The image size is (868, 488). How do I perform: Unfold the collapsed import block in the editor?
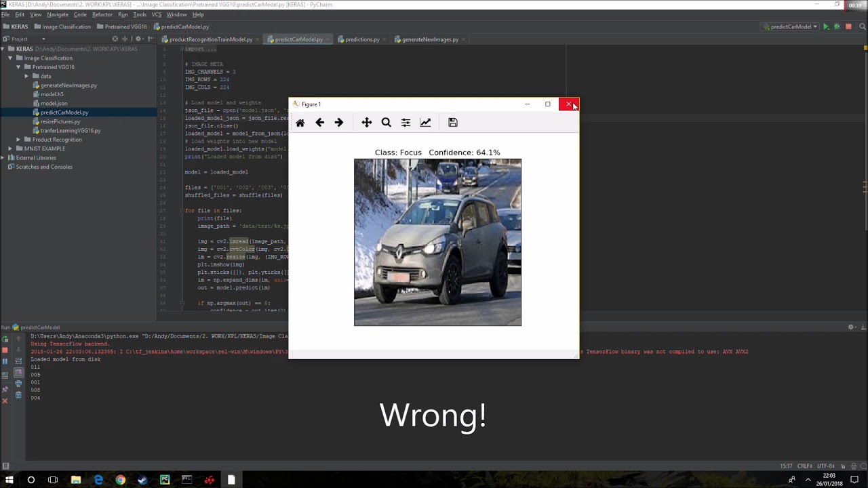click(182, 49)
